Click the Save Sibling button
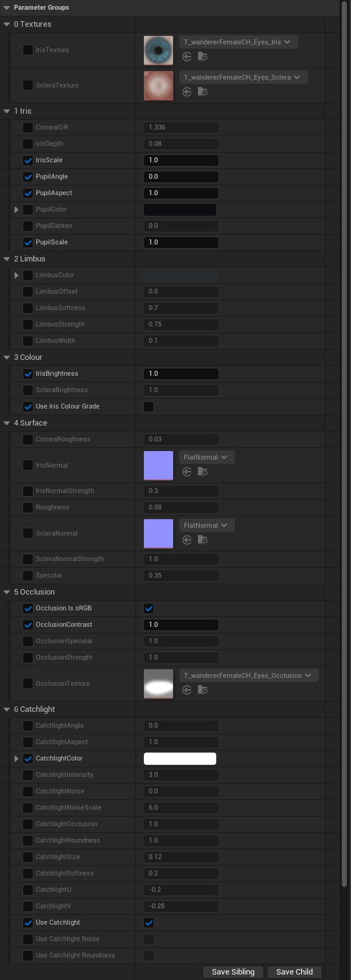Image resolution: width=351 pixels, height=980 pixels. [233, 971]
